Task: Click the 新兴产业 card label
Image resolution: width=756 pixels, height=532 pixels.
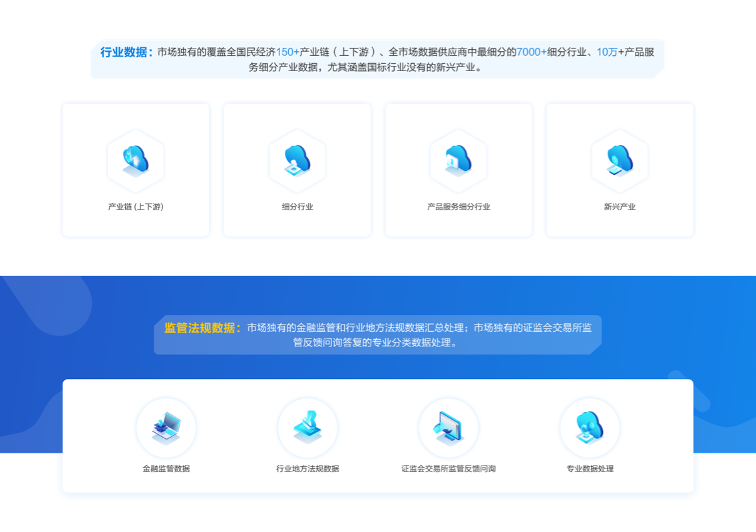Action: click(619, 206)
